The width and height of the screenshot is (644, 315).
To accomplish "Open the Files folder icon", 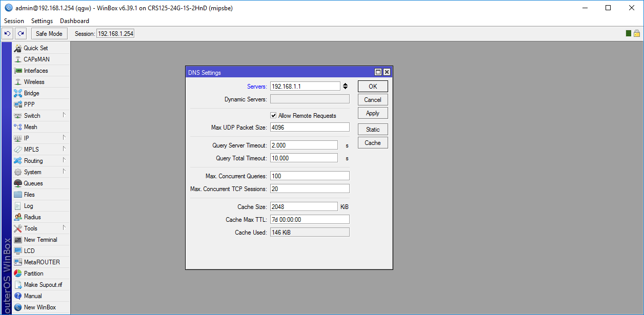I will 18,195.
